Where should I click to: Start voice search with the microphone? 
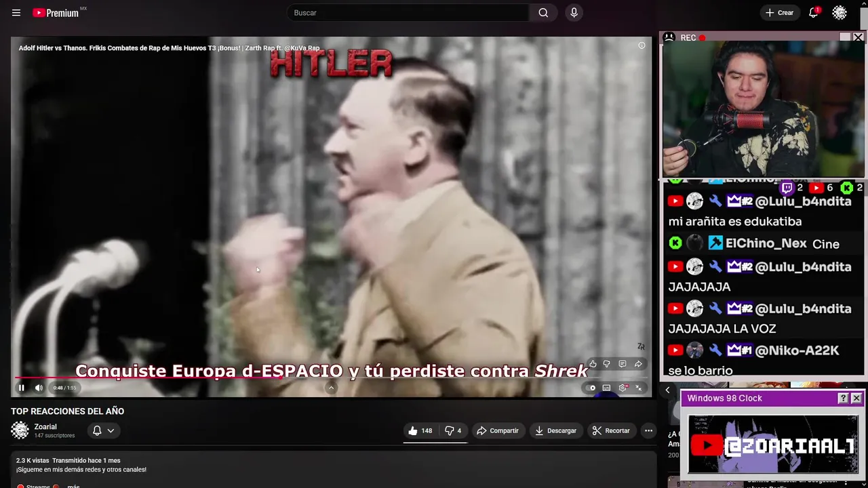[x=574, y=13]
